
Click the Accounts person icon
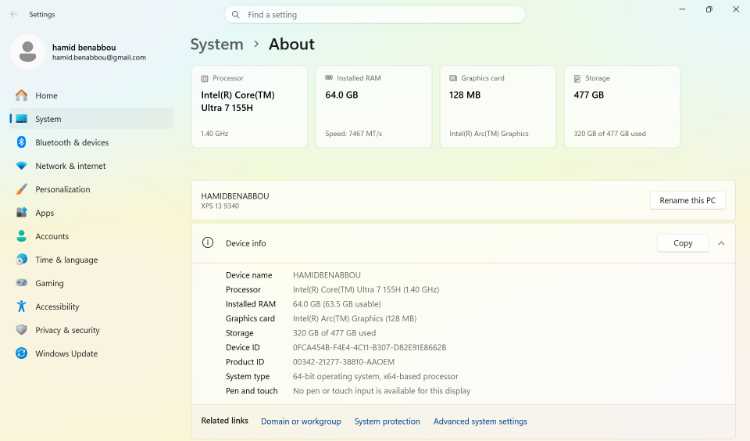click(22, 236)
